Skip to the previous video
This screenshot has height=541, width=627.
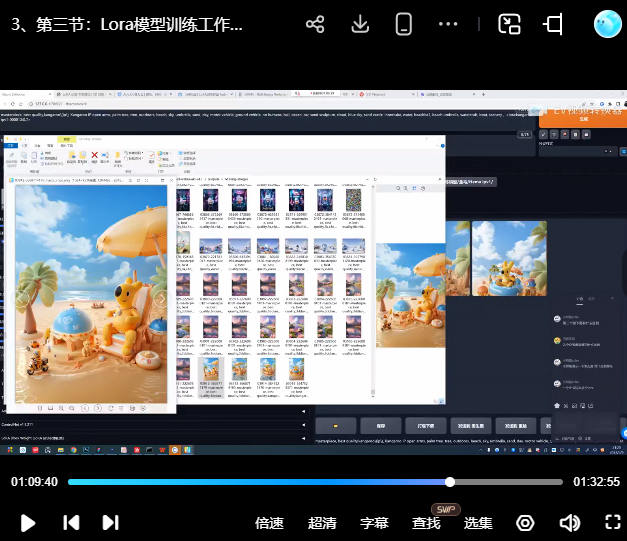click(71, 522)
